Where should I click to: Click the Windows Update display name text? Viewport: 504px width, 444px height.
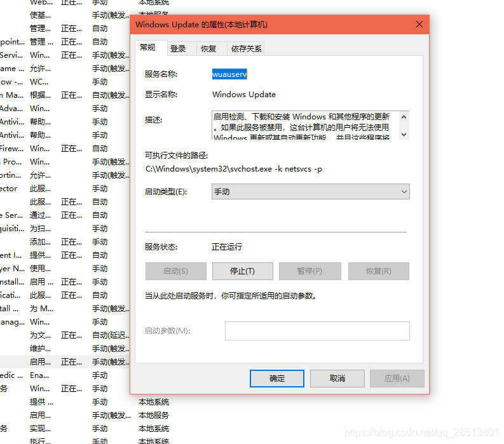click(244, 95)
